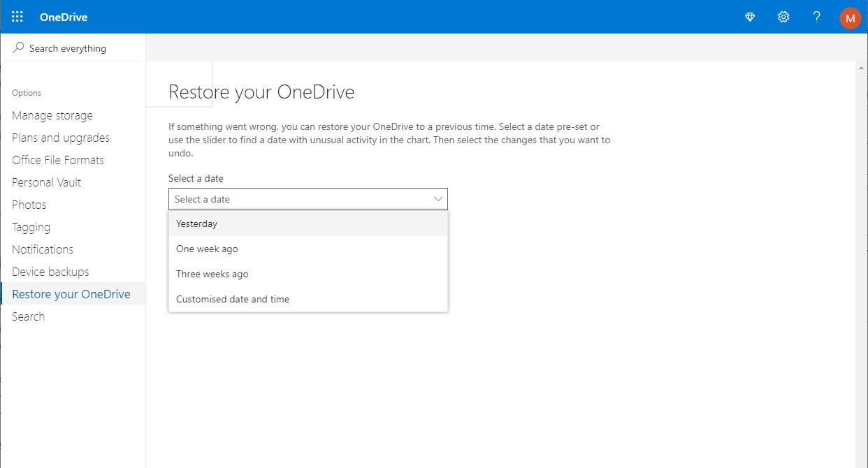Click the Search everything input field
This screenshot has width=868, height=468.
pos(77,48)
